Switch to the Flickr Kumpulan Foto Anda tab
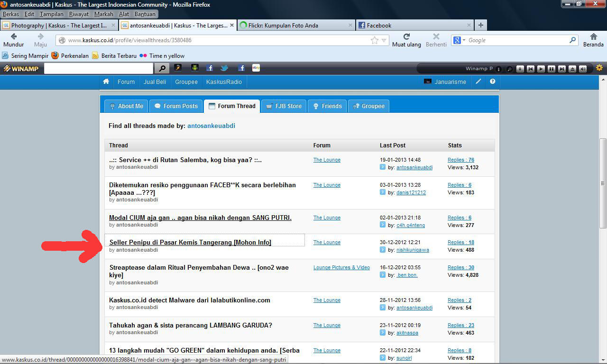 296,25
